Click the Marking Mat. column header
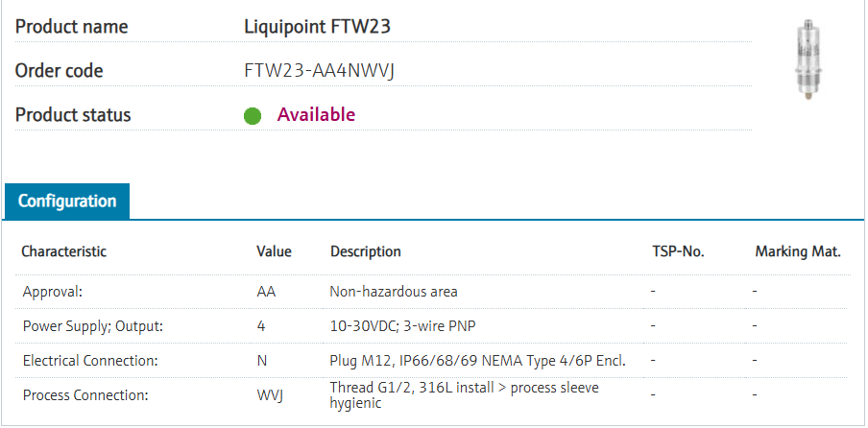 tap(798, 251)
